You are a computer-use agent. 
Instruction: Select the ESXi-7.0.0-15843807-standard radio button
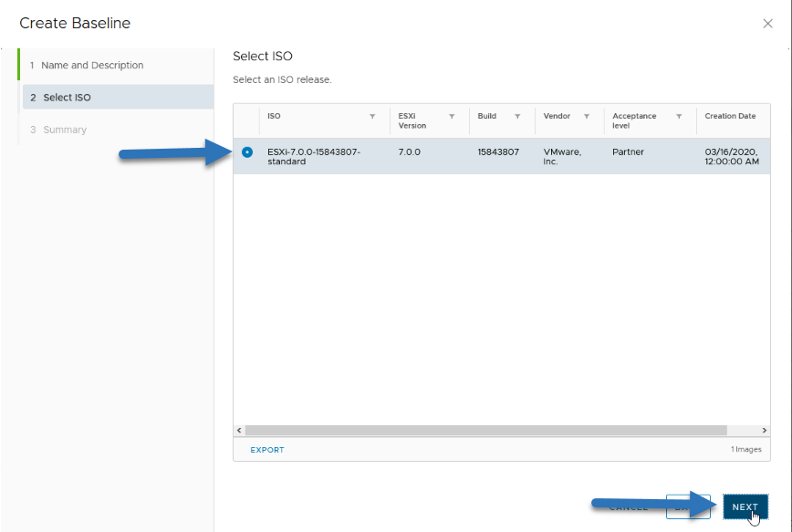247,152
